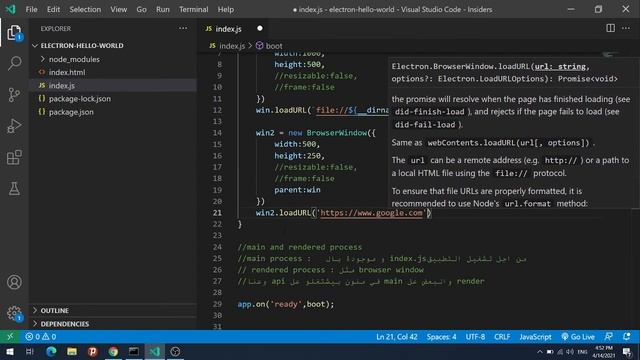Open Chrome from taskbar
Image resolution: width=640 pixels, height=360 pixels.
click(x=113, y=351)
